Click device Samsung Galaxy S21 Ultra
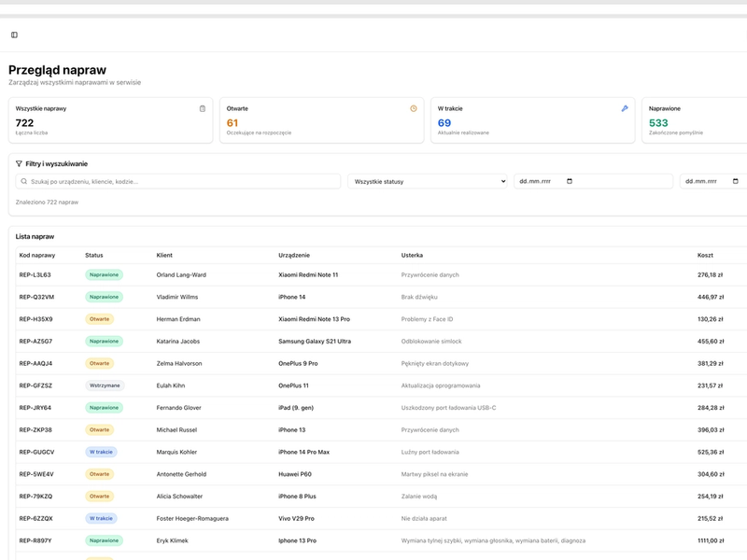The height and width of the screenshot is (560, 747). (315, 342)
